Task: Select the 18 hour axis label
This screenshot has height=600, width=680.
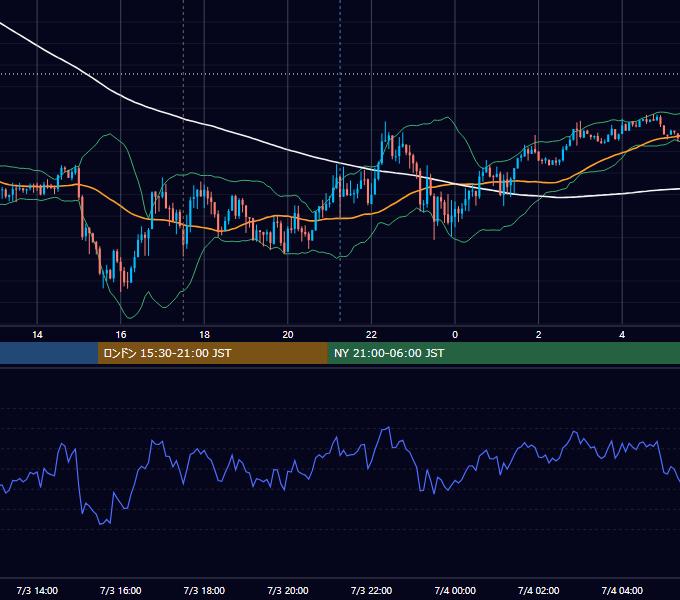Action: (x=204, y=335)
